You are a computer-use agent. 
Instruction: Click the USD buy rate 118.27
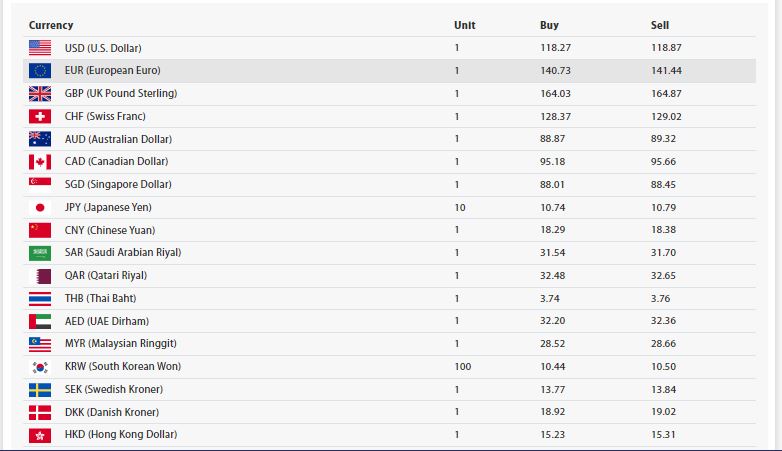point(556,48)
